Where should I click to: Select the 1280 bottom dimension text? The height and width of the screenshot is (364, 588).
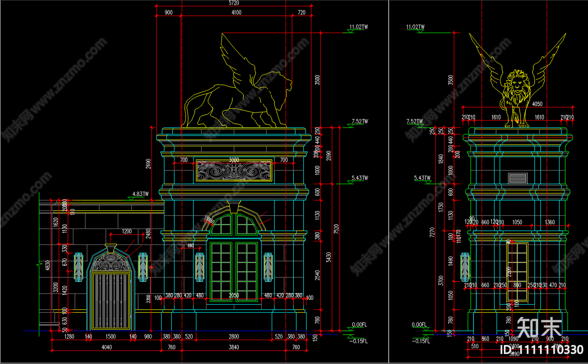coord(69,336)
